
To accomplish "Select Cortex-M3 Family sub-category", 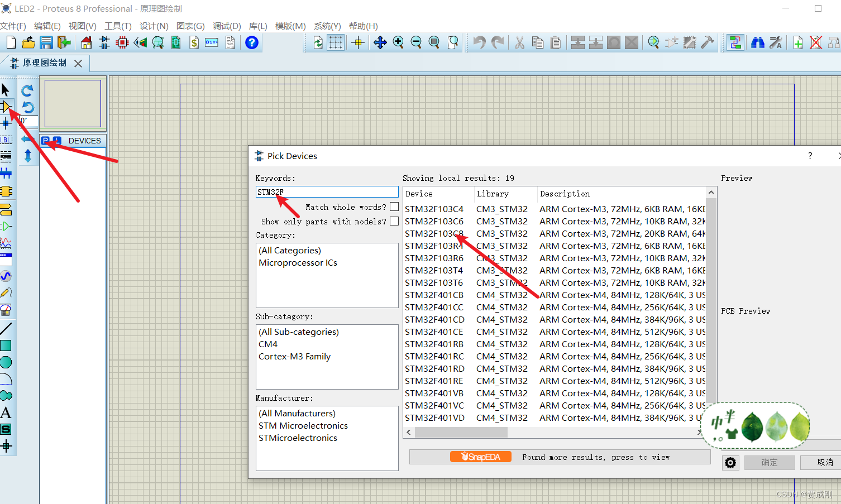I will point(294,356).
